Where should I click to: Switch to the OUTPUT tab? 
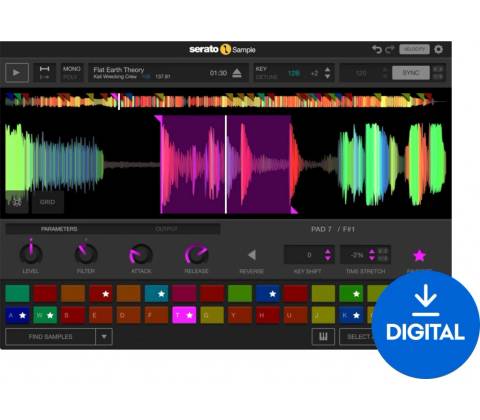tap(166, 229)
